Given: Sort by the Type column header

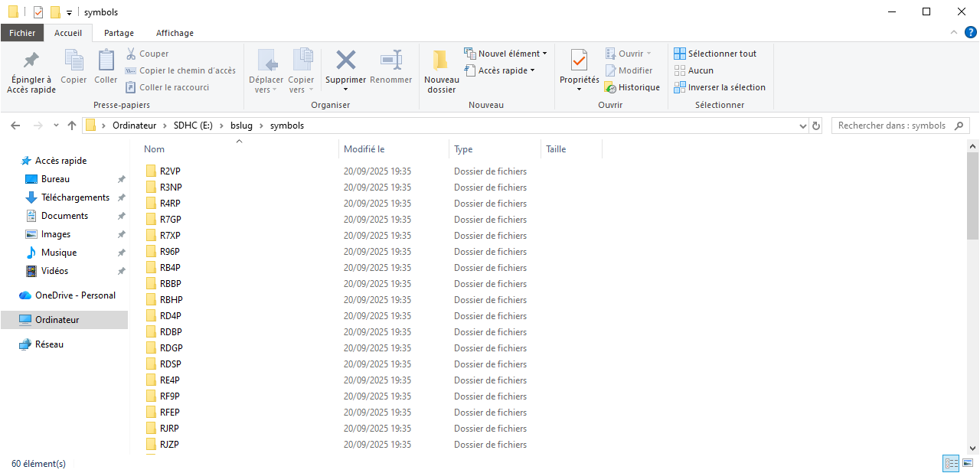Looking at the screenshot, I should click(495, 149).
